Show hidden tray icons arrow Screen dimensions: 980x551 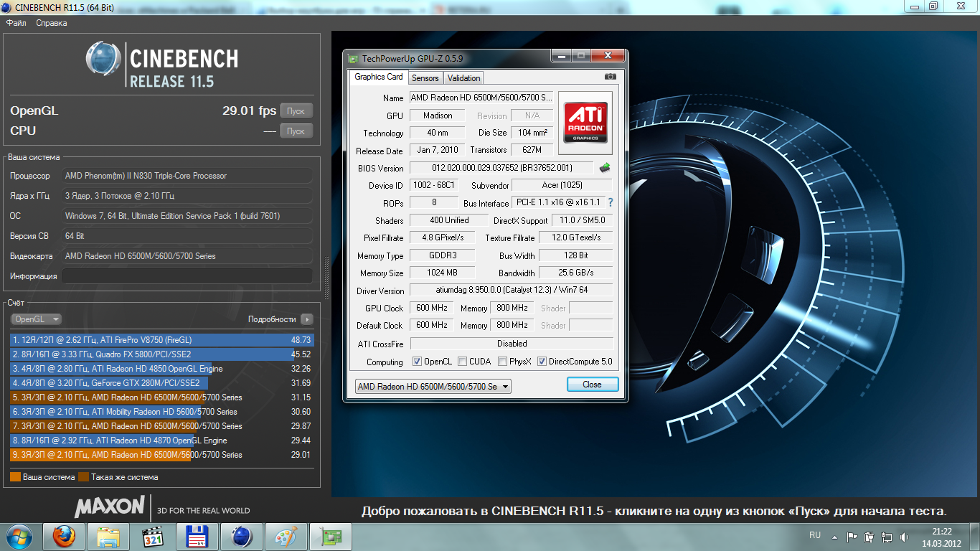click(834, 537)
